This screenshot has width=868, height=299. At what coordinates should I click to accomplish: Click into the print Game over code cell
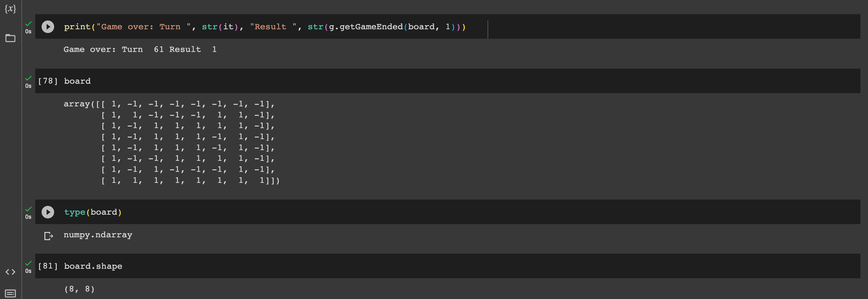(x=448, y=27)
